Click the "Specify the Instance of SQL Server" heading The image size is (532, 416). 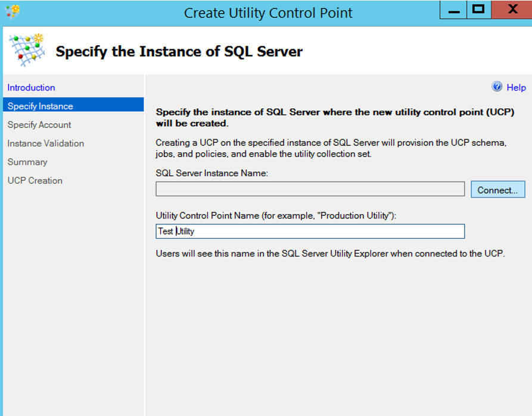pos(179,52)
